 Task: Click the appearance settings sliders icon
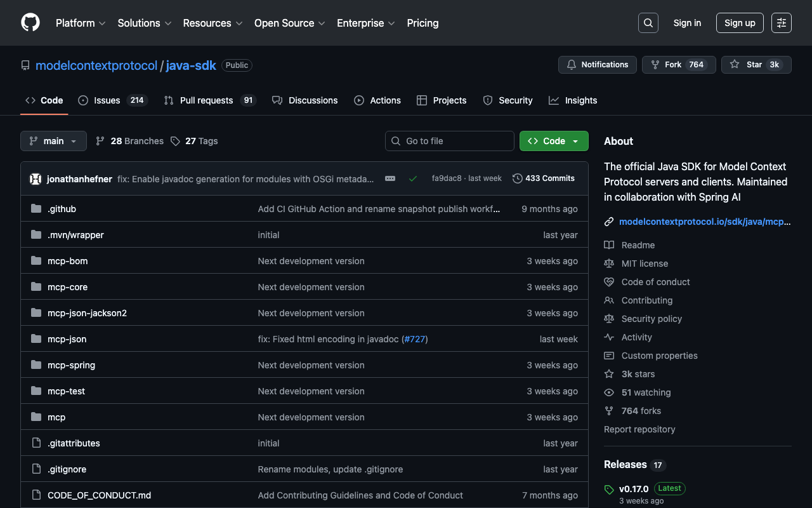pyautogui.click(x=782, y=23)
